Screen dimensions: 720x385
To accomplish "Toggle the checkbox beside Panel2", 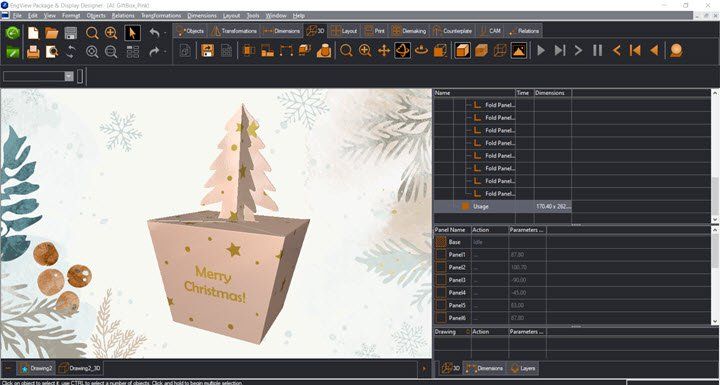I will coord(441,267).
